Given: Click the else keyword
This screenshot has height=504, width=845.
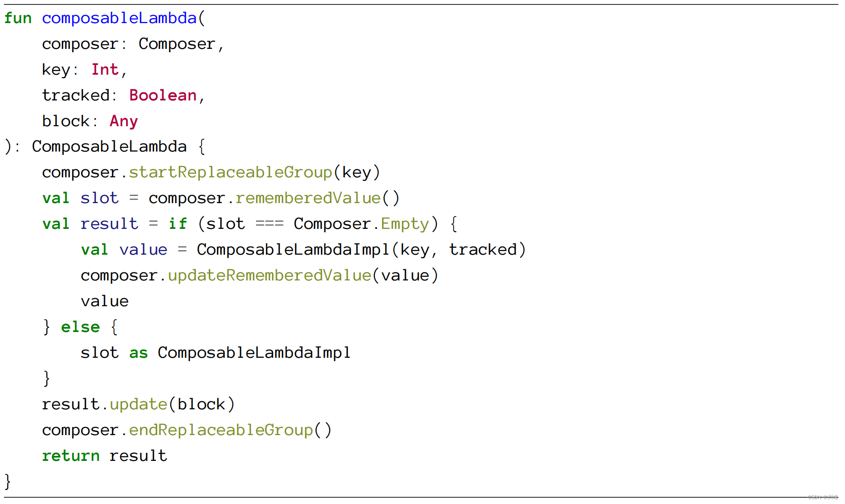Looking at the screenshot, I should click(x=80, y=327).
